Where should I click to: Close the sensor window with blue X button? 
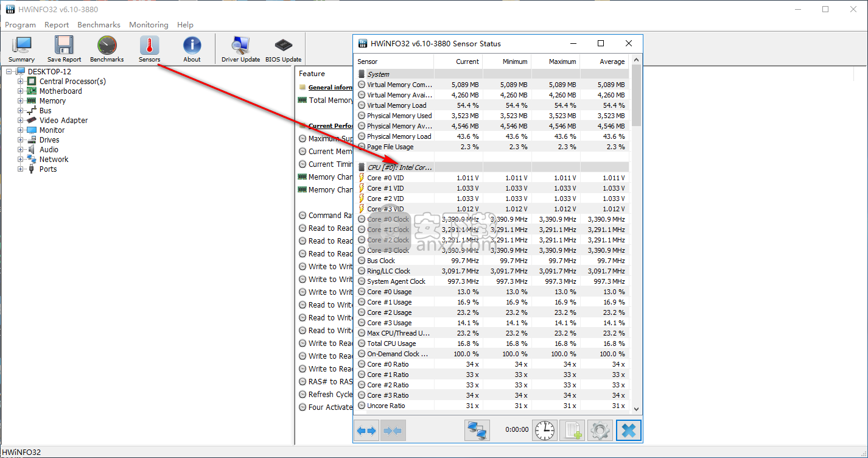[629, 431]
